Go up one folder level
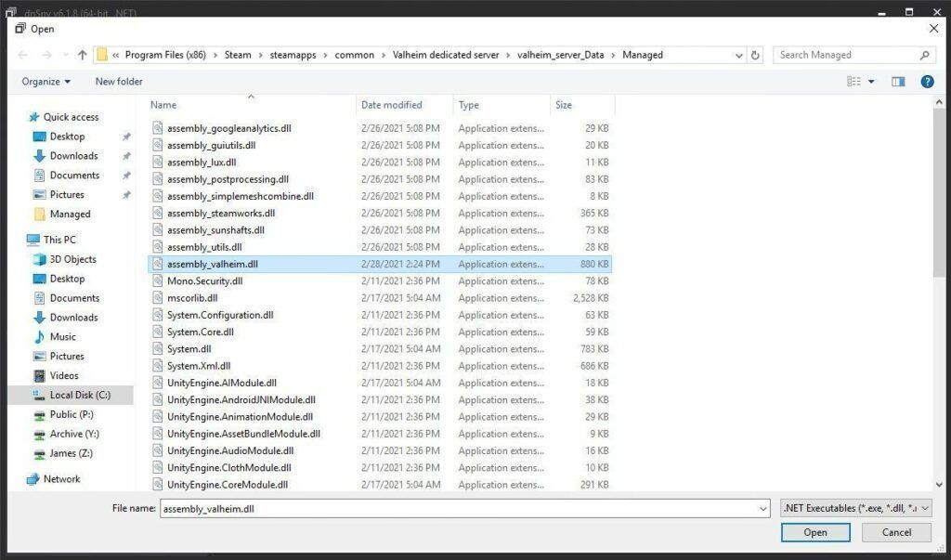 pos(82,55)
